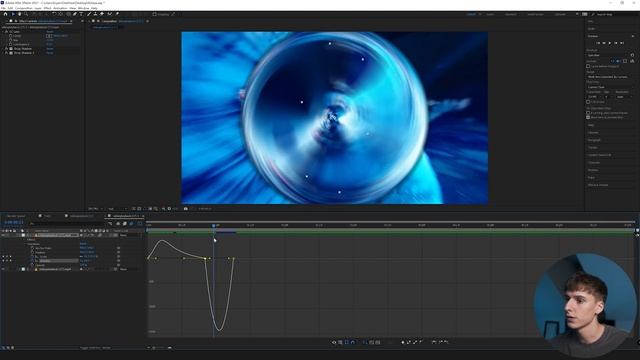Switch to the Render Queue tab
The image size is (640, 360).
16,216
